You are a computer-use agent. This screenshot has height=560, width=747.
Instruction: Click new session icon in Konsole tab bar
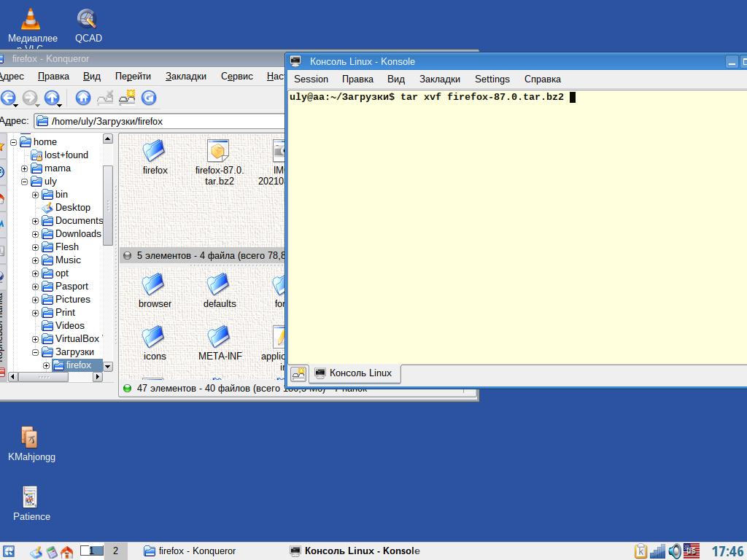coord(298,374)
